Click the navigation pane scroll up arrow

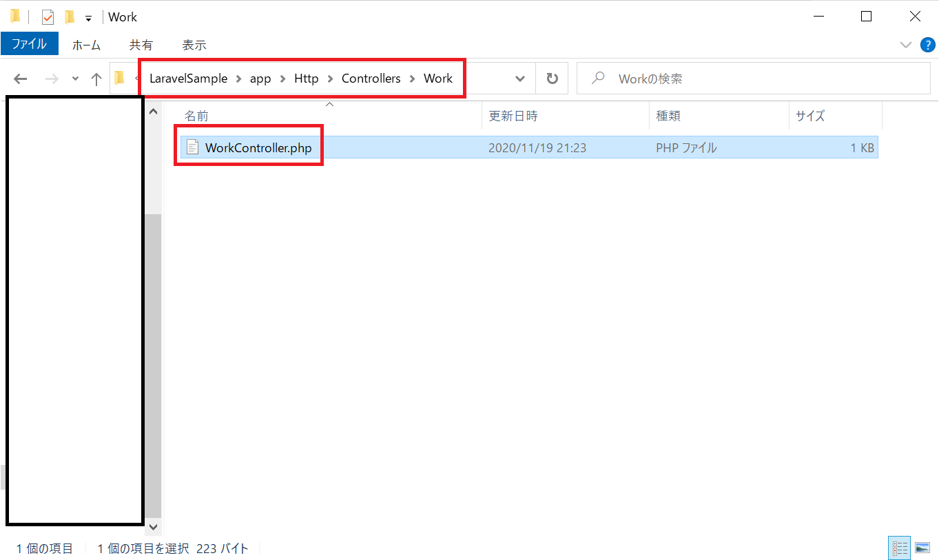tap(153, 112)
